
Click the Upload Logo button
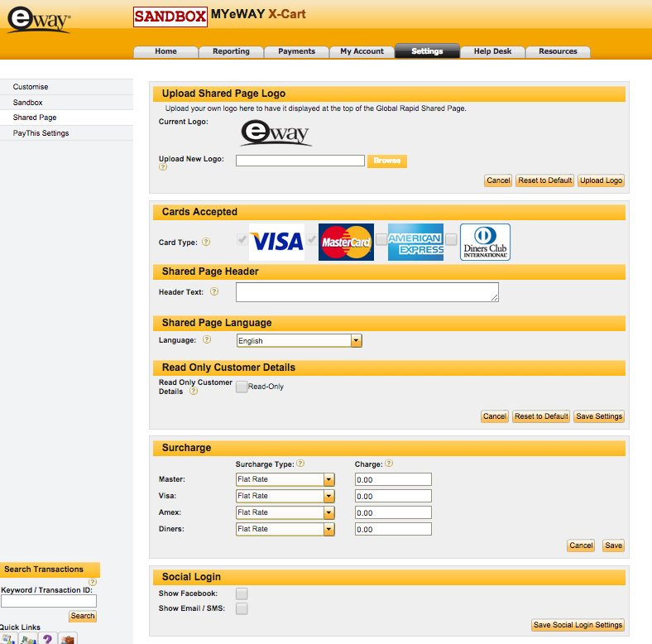click(x=601, y=180)
